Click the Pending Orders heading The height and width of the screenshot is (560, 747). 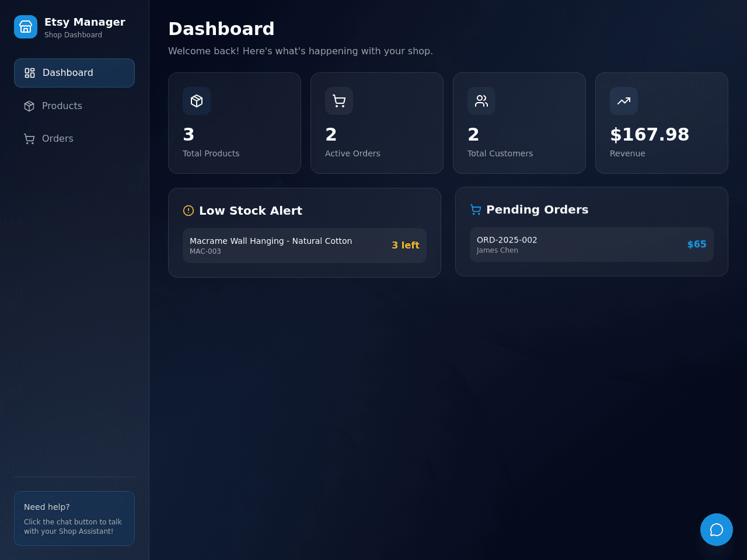pos(537,209)
